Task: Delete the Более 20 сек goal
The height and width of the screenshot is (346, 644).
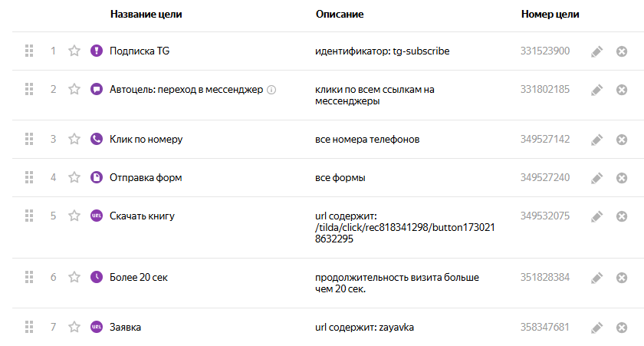Action: pyautogui.click(x=622, y=278)
